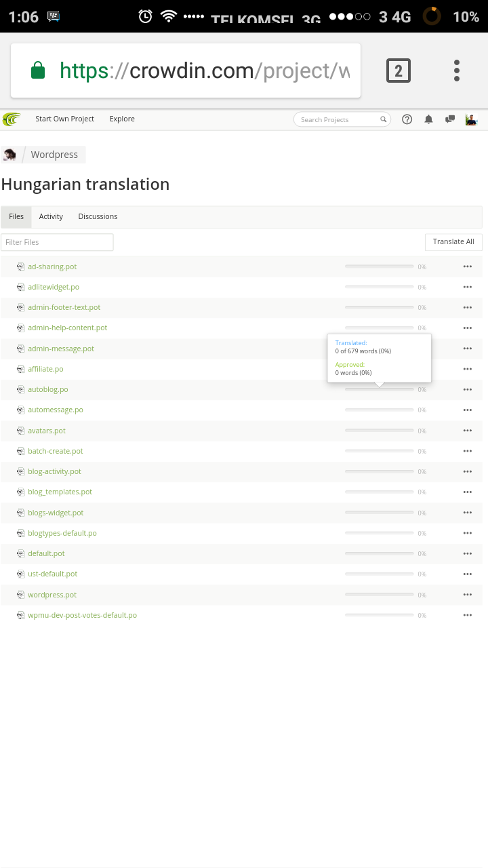This screenshot has width=488, height=868.
Task: Open the messages chat icon
Action: [x=449, y=119]
